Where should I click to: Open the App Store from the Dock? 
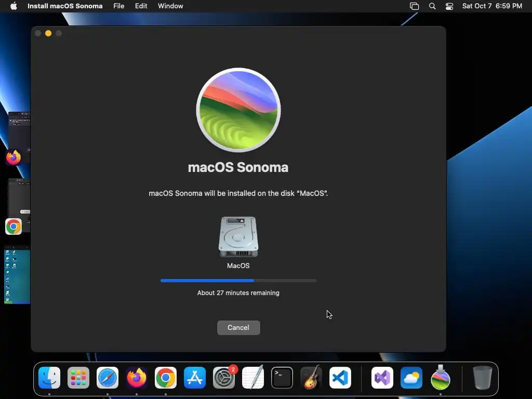click(195, 378)
